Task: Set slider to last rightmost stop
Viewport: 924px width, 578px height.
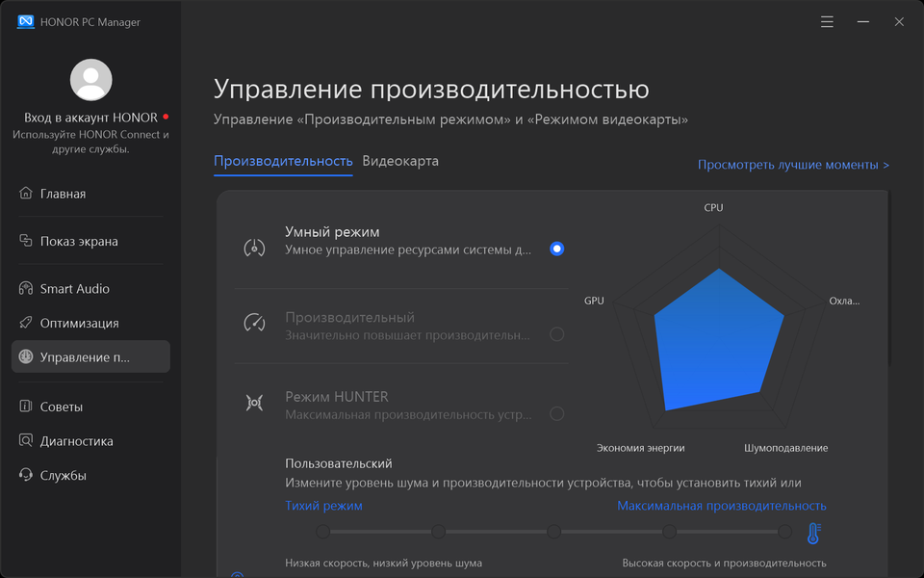Action: tap(785, 532)
